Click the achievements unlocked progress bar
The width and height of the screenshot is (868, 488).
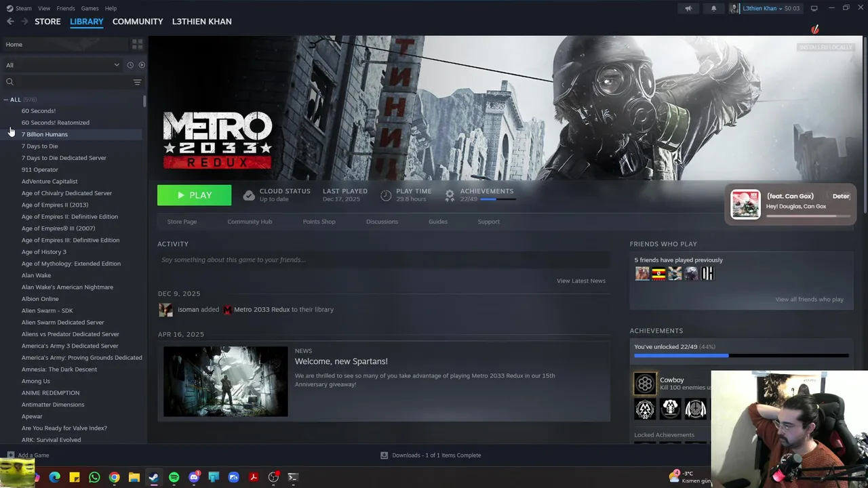(741, 355)
